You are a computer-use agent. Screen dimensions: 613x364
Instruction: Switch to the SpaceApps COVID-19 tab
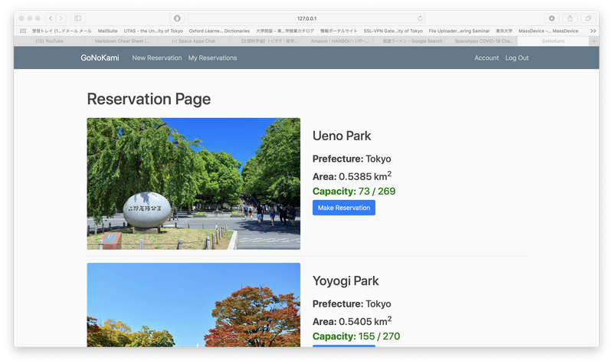[484, 41]
